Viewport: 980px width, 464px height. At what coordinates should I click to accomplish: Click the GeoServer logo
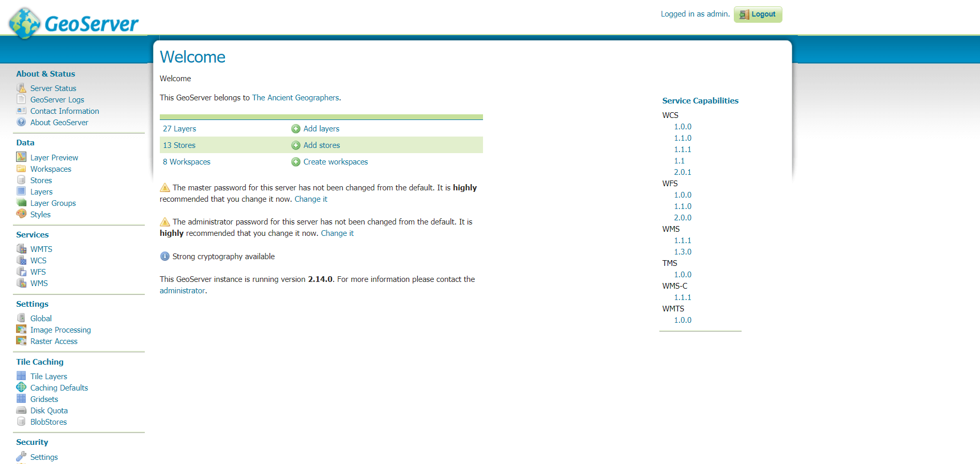point(74,23)
